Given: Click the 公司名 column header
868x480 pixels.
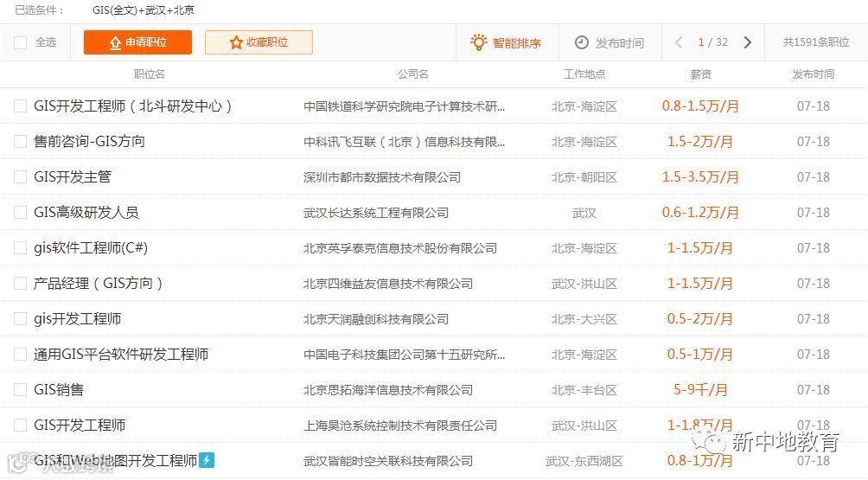Looking at the screenshot, I should point(413,74).
